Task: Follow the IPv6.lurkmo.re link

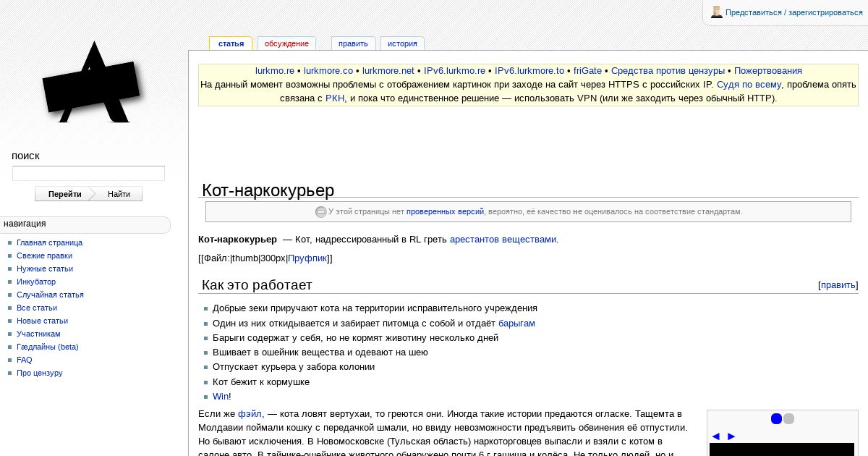Action: coord(454,71)
